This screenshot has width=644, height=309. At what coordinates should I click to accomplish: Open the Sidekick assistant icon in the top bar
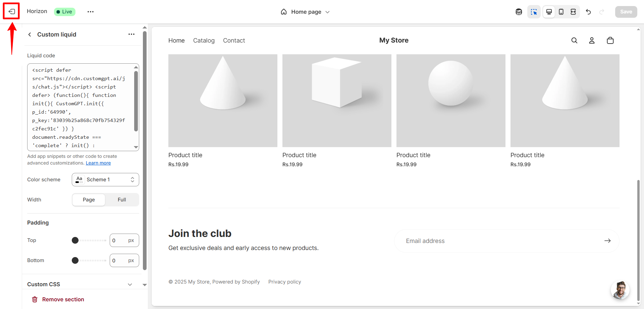tap(519, 12)
